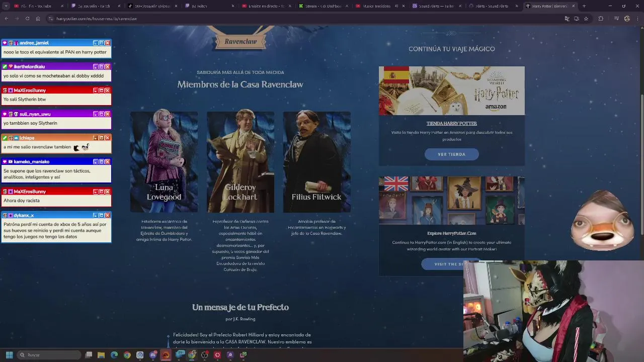Open the browser profile avatar
Screen dimensions: 644x362
pyautogui.click(x=627, y=19)
